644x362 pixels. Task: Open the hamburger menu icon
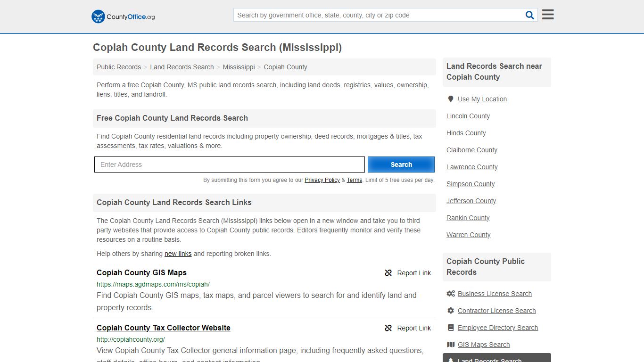pyautogui.click(x=548, y=15)
